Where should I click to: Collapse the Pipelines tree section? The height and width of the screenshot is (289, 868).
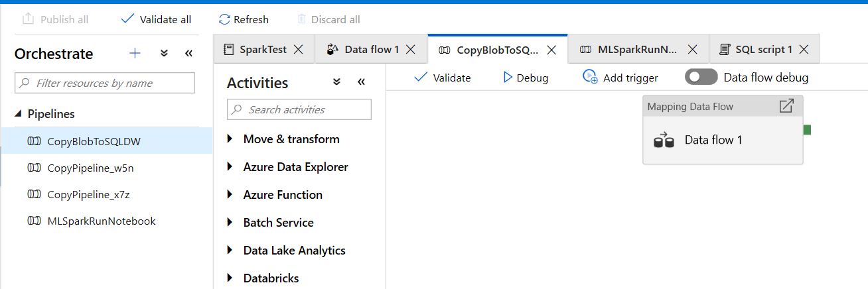tap(19, 114)
